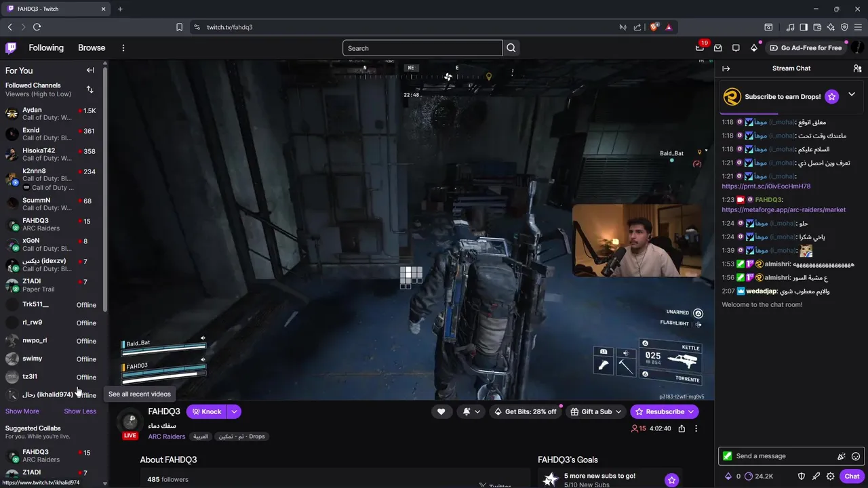The height and width of the screenshot is (488, 868).
Task: Open a new browser tab
Action: click(x=120, y=9)
